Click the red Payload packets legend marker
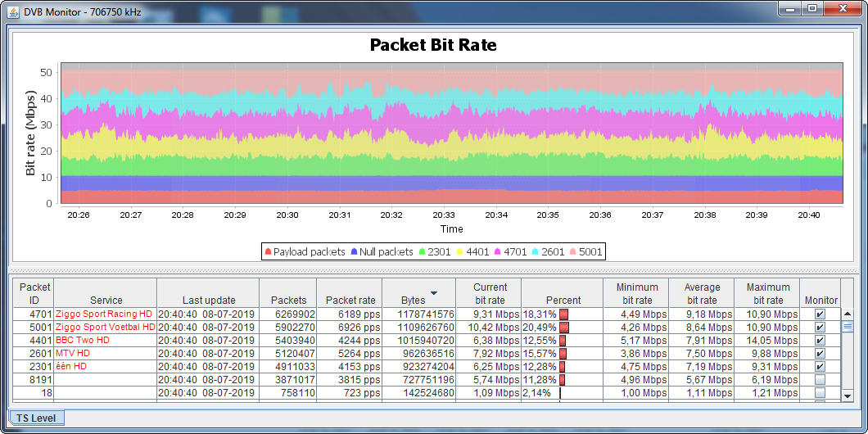868x434 pixels. pos(268,252)
